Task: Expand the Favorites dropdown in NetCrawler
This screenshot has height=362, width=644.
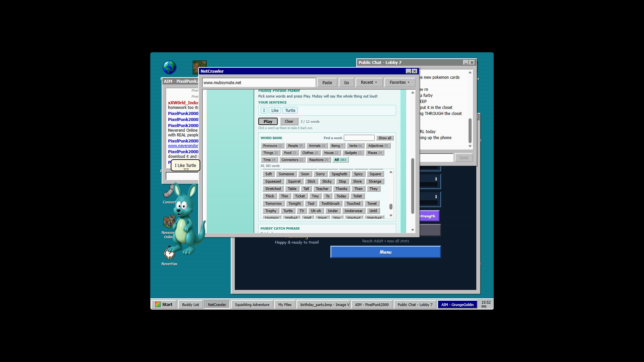Action: tap(399, 82)
